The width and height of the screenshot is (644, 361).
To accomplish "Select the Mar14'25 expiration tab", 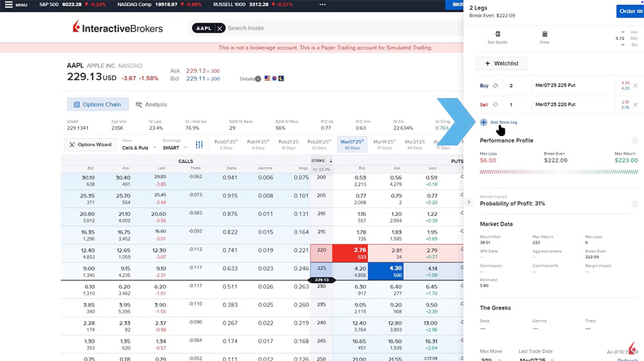I will [384, 144].
